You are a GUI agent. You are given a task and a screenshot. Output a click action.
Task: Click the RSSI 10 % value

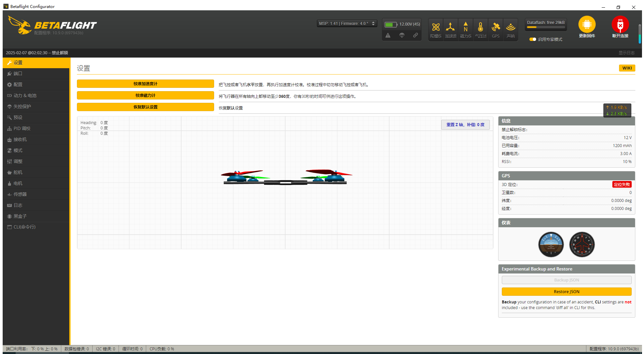click(627, 162)
